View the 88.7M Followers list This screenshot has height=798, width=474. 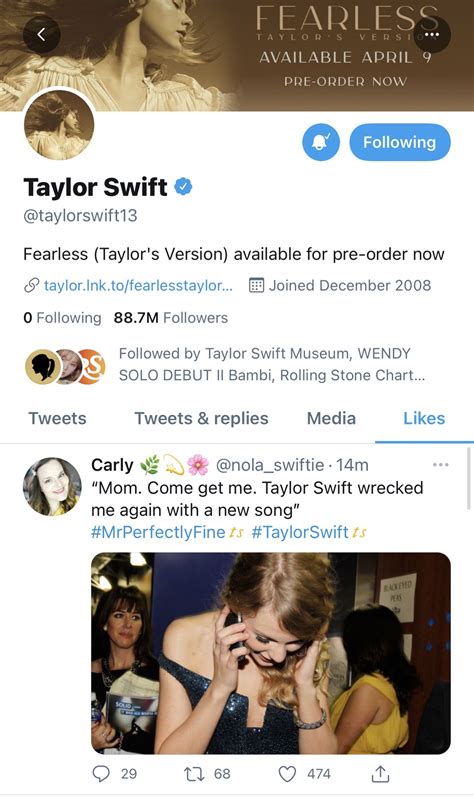coord(171,318)
